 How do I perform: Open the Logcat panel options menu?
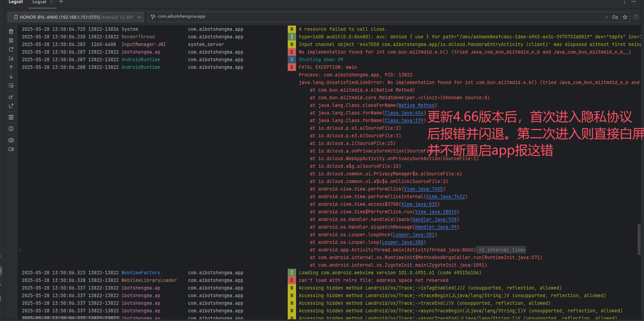point(624,2)
